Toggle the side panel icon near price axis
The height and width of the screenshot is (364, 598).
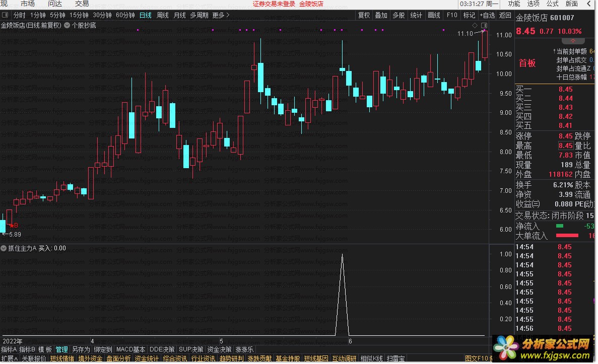pyautogui.click(x=484, y=26)
